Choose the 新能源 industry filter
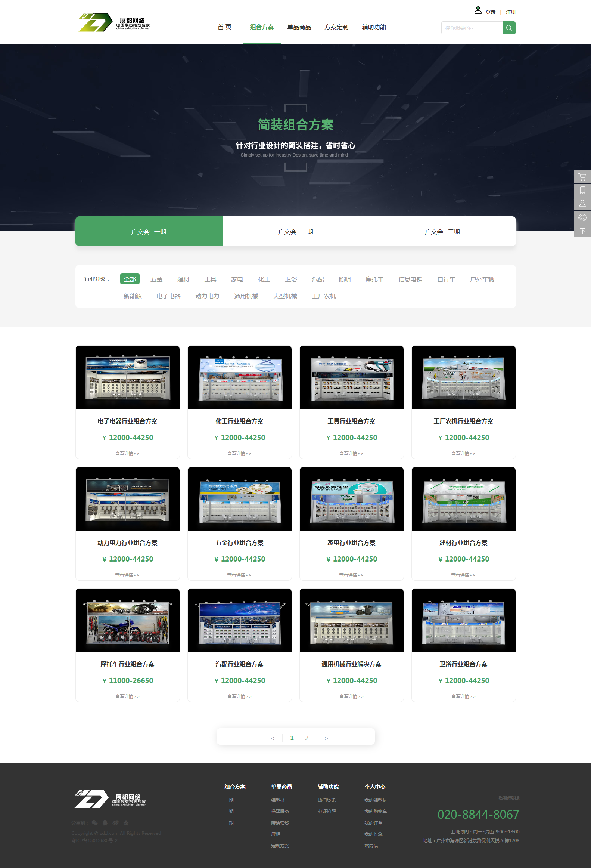 tap(133, 296)
